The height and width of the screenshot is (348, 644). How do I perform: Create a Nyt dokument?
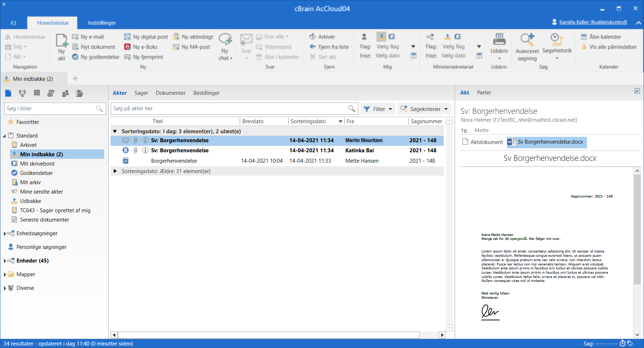point(94,47)
